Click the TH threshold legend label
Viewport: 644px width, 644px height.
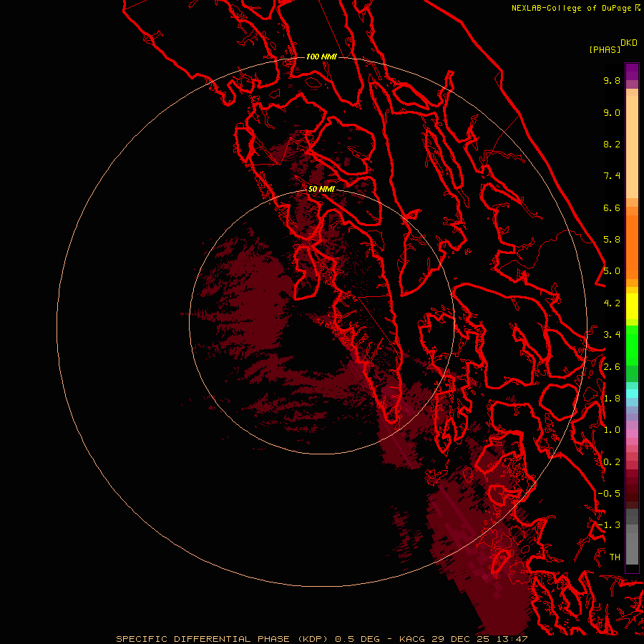point(615,557)
